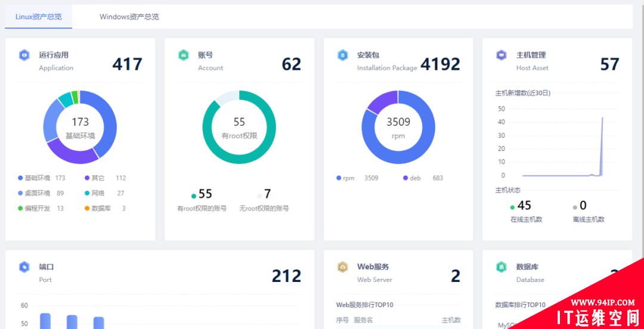Click the 无root权限的账号 count 7
The width and height of the screenshot is (644, 329).
tap(267, 194)
